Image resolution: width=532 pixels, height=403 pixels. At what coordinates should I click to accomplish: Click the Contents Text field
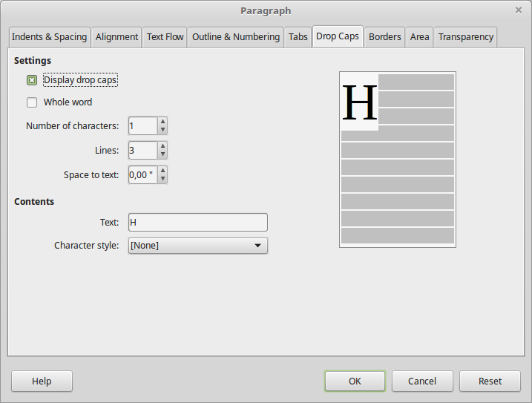pos(198,223)
